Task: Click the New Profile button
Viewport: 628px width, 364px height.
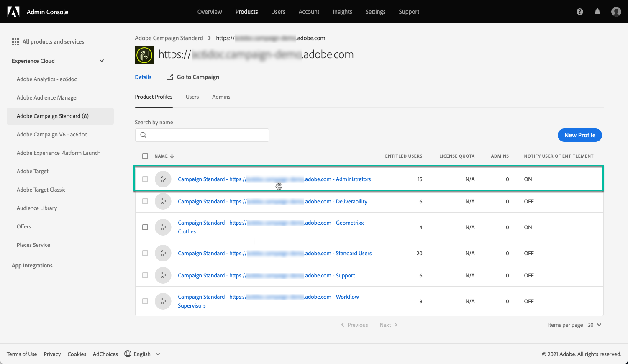Action: tap(580, 135)
